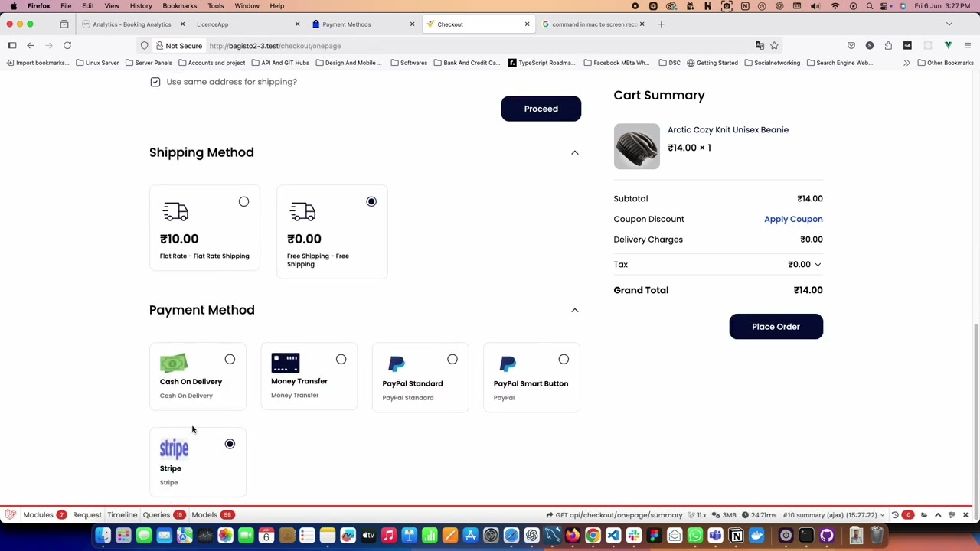Bookmark this page with the star icon
The image size is (980, 551).
point(774,46)
